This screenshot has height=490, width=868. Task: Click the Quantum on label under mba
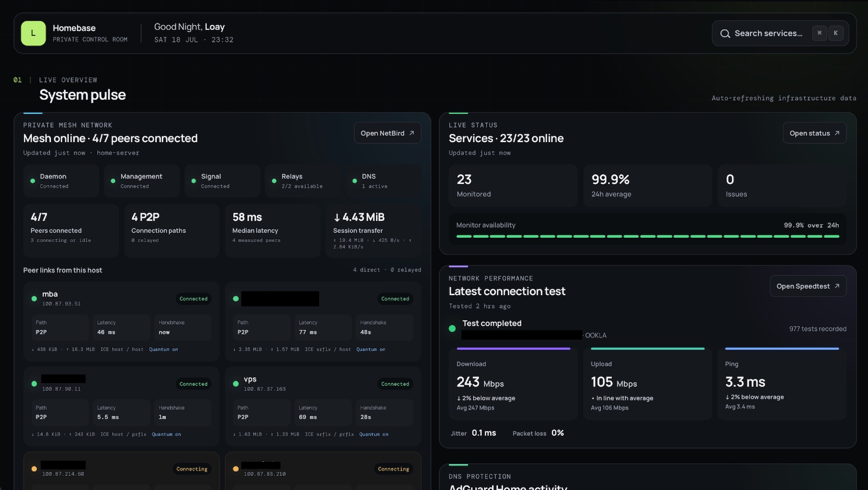(x=163, y=349)
